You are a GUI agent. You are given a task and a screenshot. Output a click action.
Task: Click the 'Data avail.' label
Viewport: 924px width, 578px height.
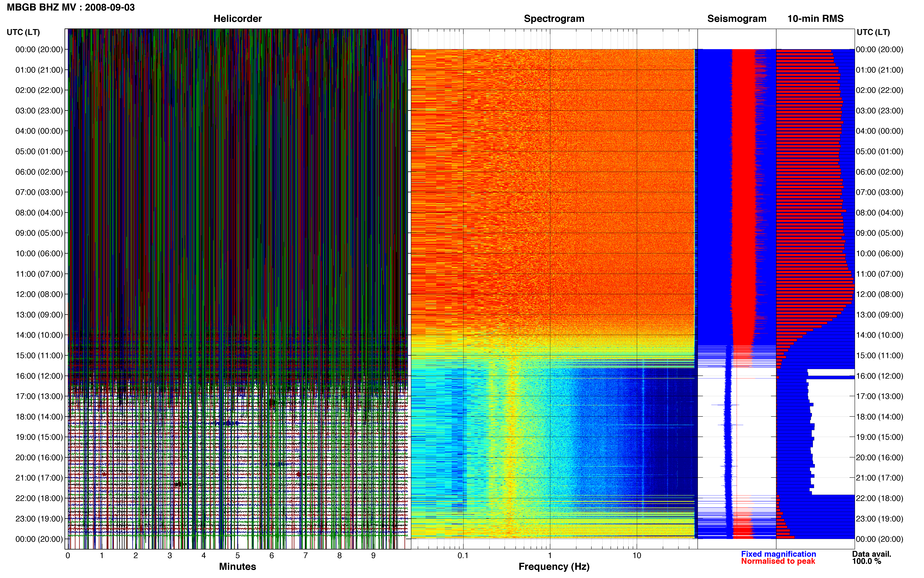[871, 554]
